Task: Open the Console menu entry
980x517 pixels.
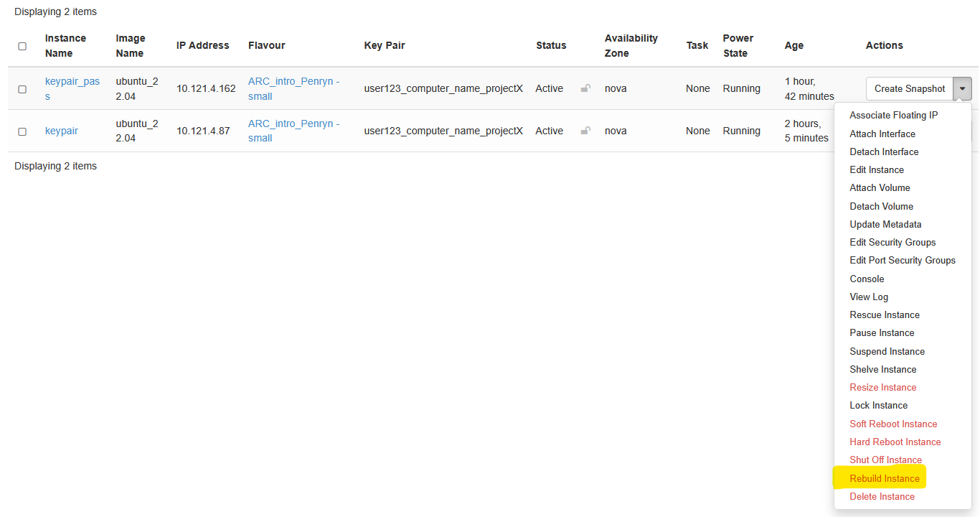Action: [x=867, y=279]
